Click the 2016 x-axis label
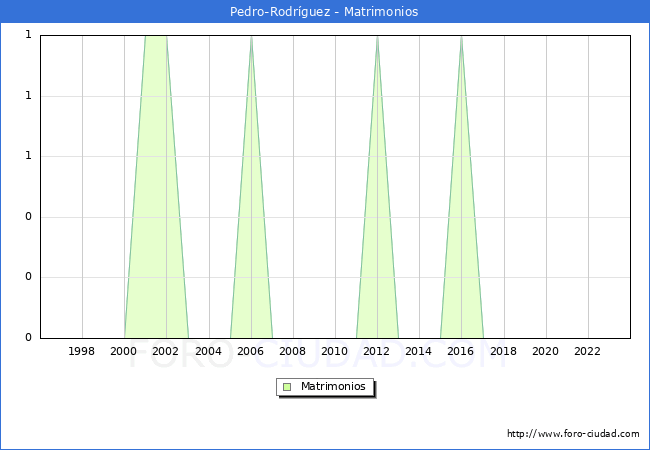650x450 pixels. (x=461, y=351)
